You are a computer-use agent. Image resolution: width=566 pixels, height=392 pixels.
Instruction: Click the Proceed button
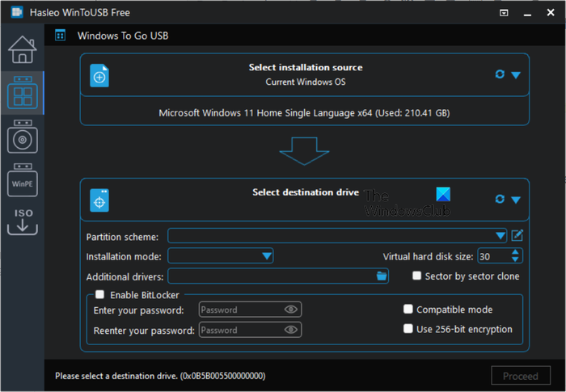521,376
